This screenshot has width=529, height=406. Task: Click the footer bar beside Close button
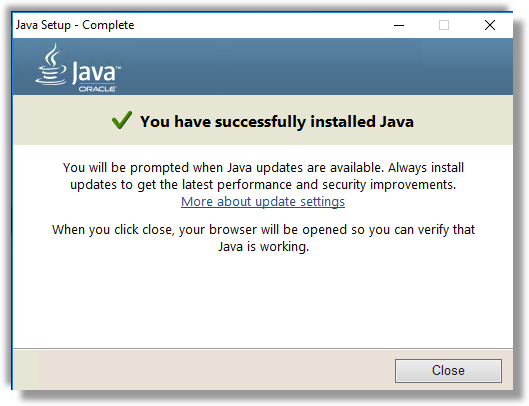tap(202, 370)
